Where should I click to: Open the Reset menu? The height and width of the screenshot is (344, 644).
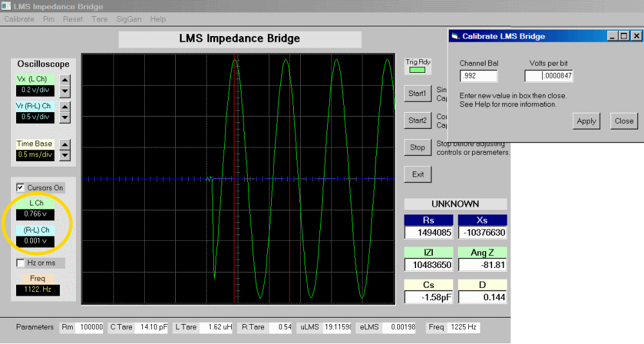tap(73, 19)
